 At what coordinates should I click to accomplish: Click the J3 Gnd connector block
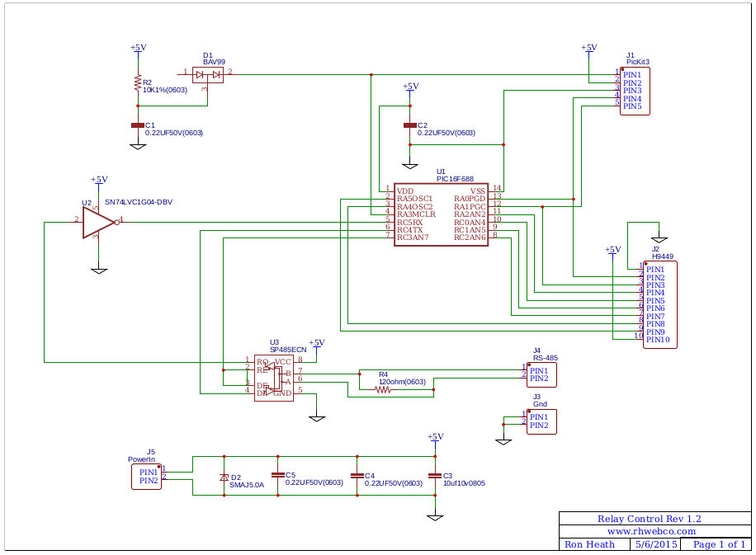(x=541, y=421)
